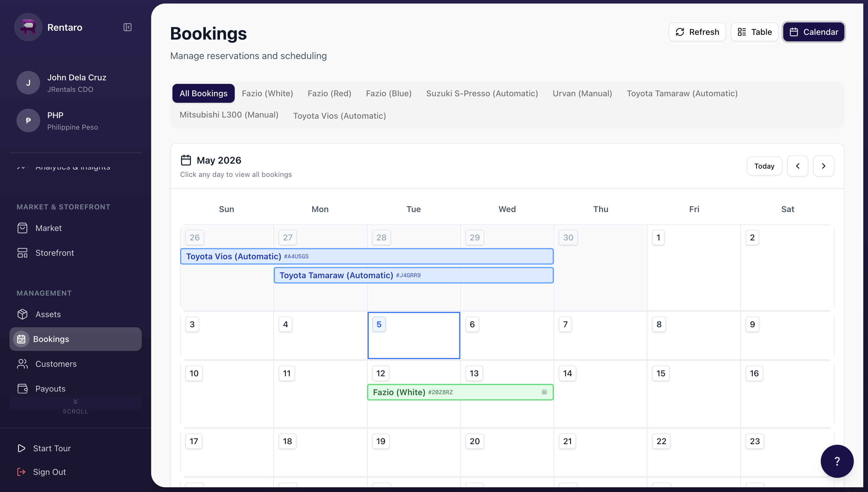Switch to Table view

click(755, 32)
